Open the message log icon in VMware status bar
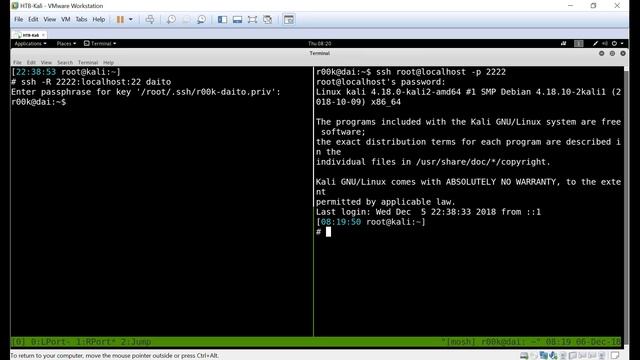640x360 pixels. (615, 356)
